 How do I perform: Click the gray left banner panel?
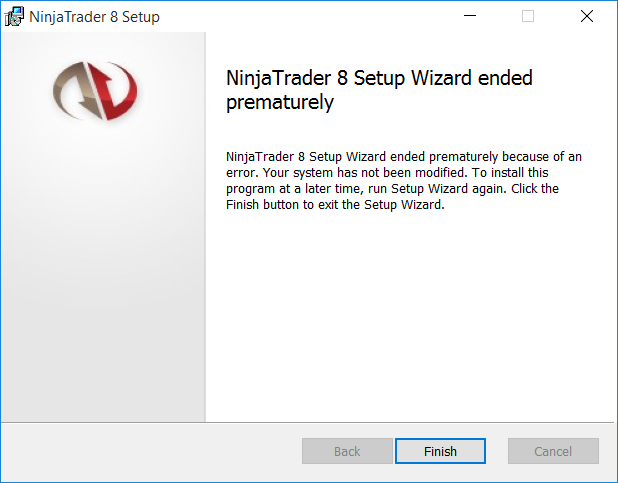(102, 300)
